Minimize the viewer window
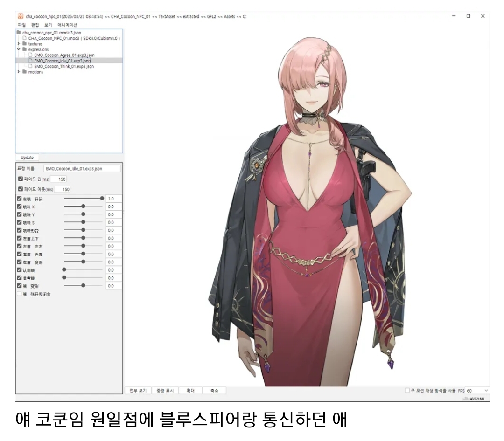Screen dimensions: 504x441 (x=454, y=16)
